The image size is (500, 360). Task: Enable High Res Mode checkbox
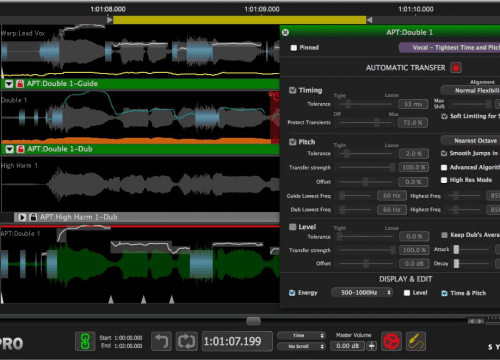pos(444,180)
